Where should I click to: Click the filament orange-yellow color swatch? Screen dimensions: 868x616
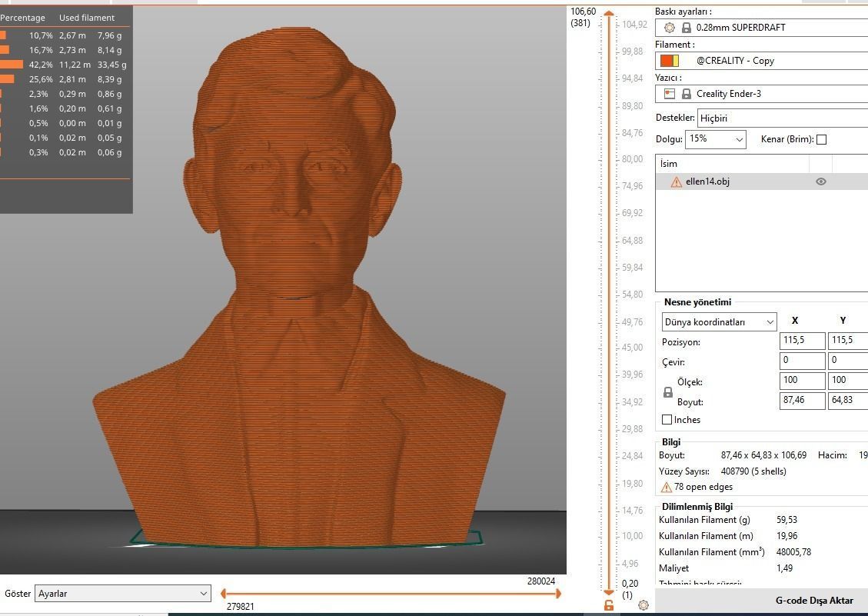670,61
